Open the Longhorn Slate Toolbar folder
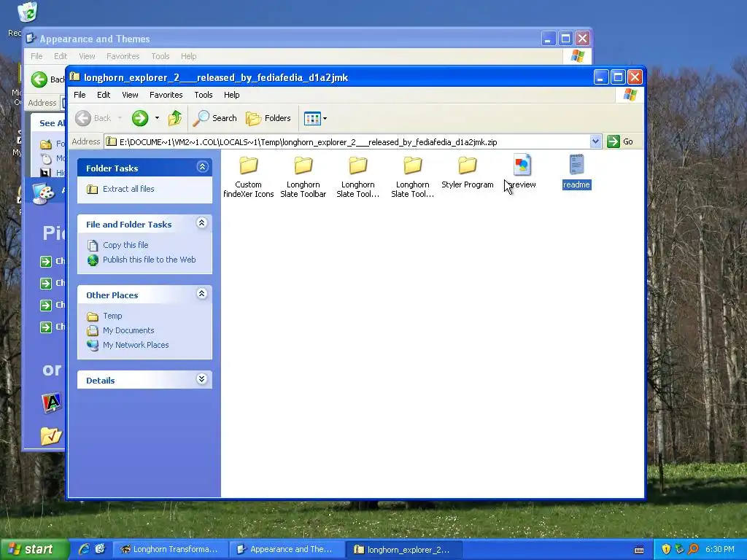 (303, 176)
